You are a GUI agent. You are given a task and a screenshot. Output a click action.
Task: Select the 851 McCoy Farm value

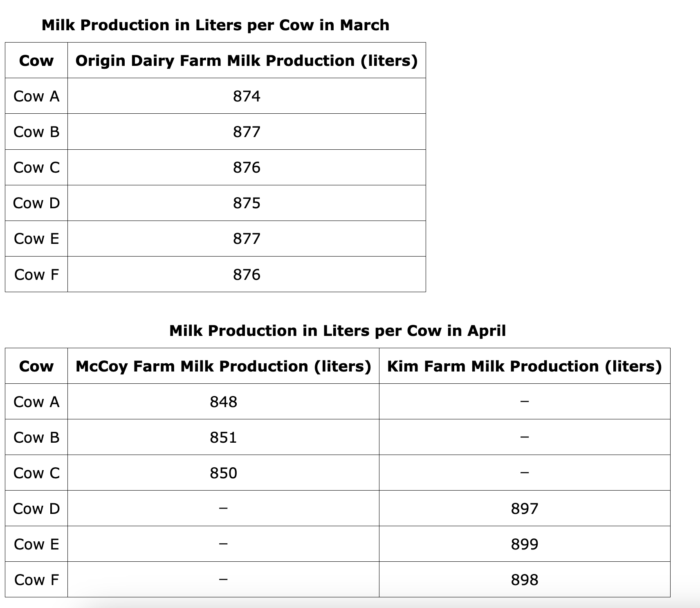(x=223, y=437)
